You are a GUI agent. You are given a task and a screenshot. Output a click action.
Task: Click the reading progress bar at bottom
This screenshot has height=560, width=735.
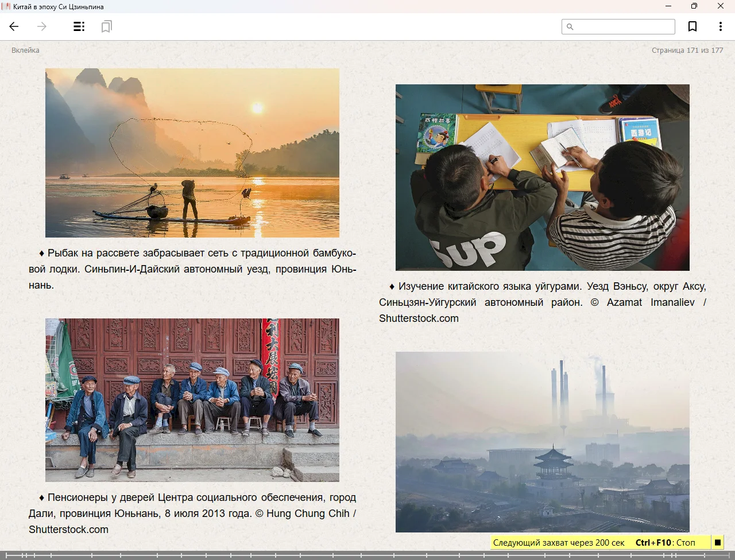367,555
